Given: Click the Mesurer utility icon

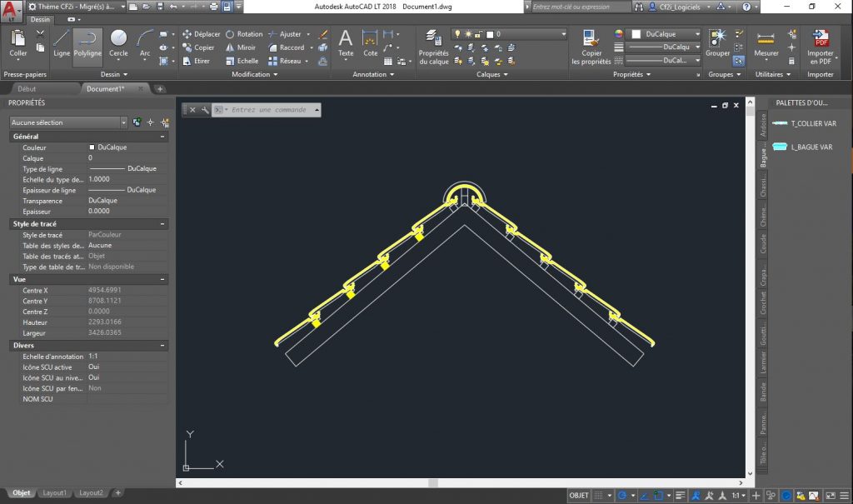Looking at the screenshot, I should [766, 43].
